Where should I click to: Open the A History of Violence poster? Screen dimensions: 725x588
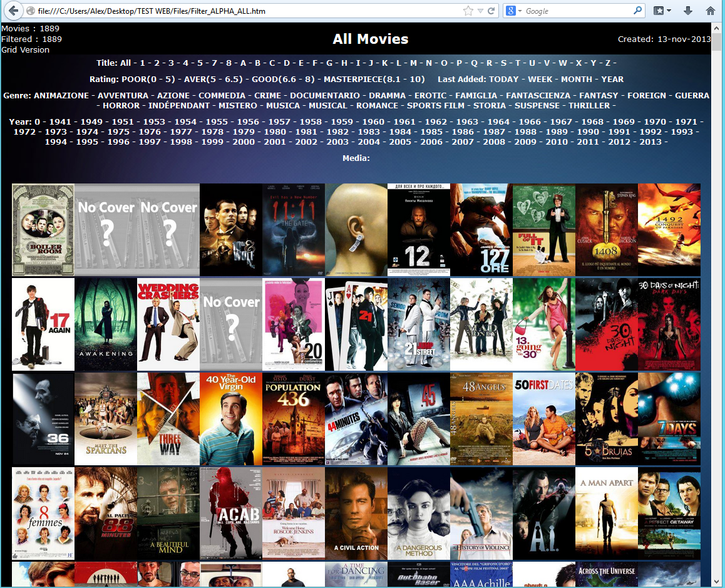[481, 513]
